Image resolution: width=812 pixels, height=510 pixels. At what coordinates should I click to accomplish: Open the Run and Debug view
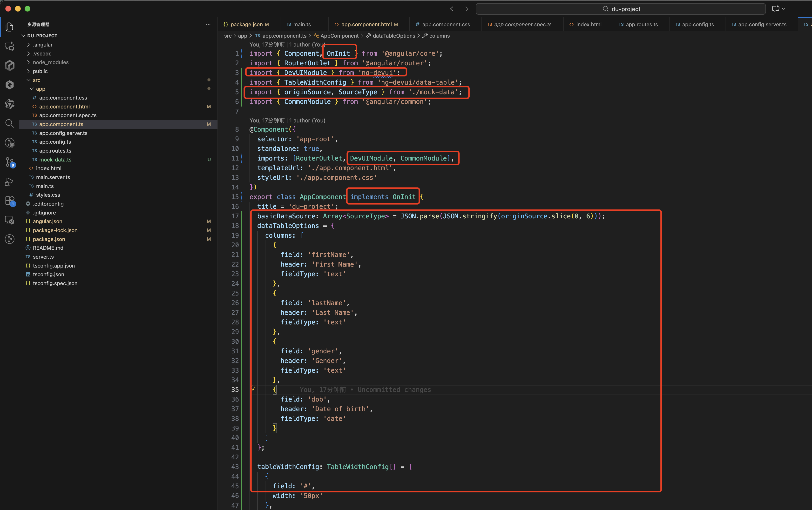point(9,182)
